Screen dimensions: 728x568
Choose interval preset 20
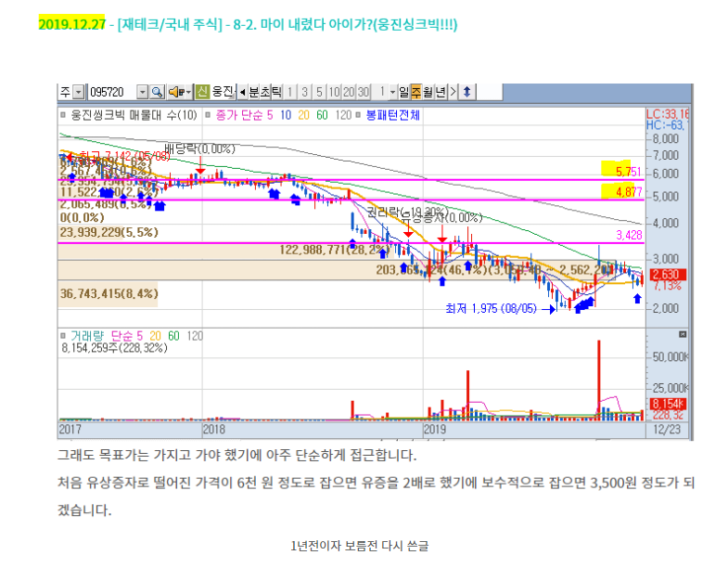349,92
